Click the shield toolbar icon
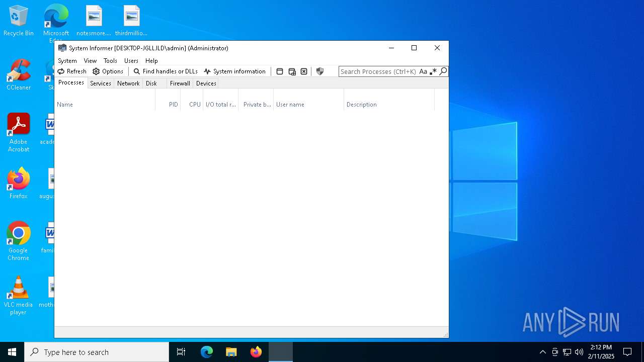This screenshot has width=644, height=362. 320,71
